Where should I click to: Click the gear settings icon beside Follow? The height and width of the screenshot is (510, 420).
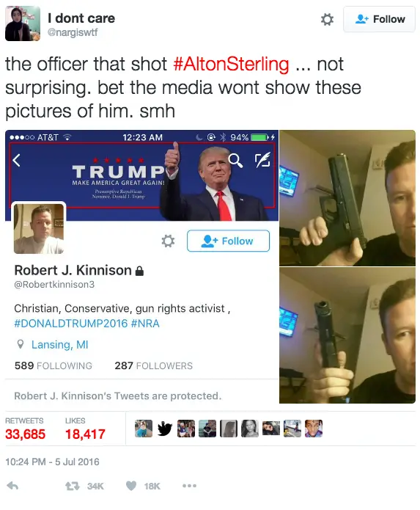pyautogui.click(x=327, y=20)
